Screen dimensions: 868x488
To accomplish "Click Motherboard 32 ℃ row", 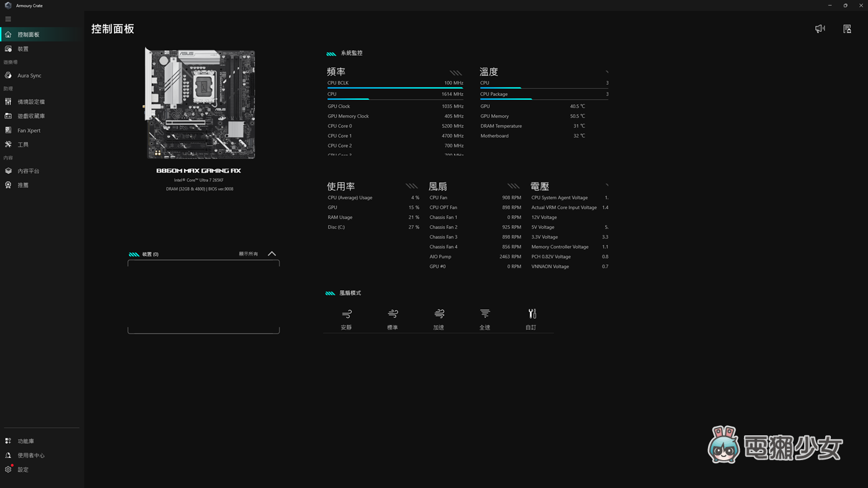I will click(x=533, y=136).
